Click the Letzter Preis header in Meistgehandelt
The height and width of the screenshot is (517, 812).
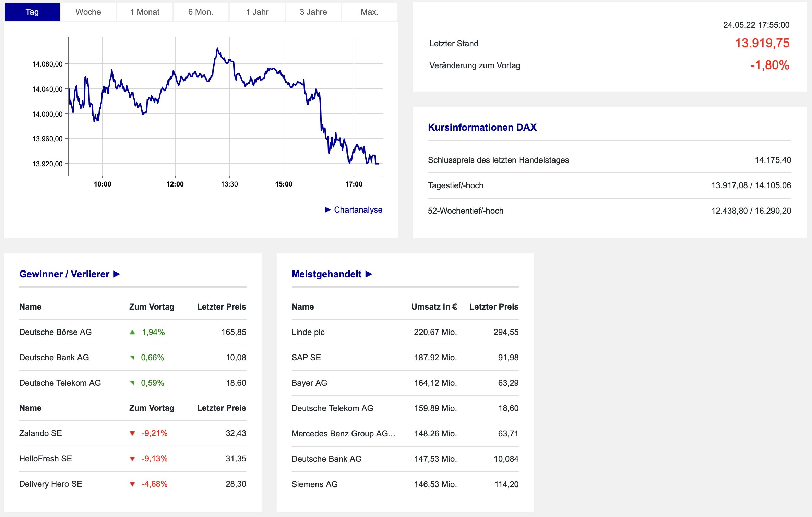tap(494, 307)
